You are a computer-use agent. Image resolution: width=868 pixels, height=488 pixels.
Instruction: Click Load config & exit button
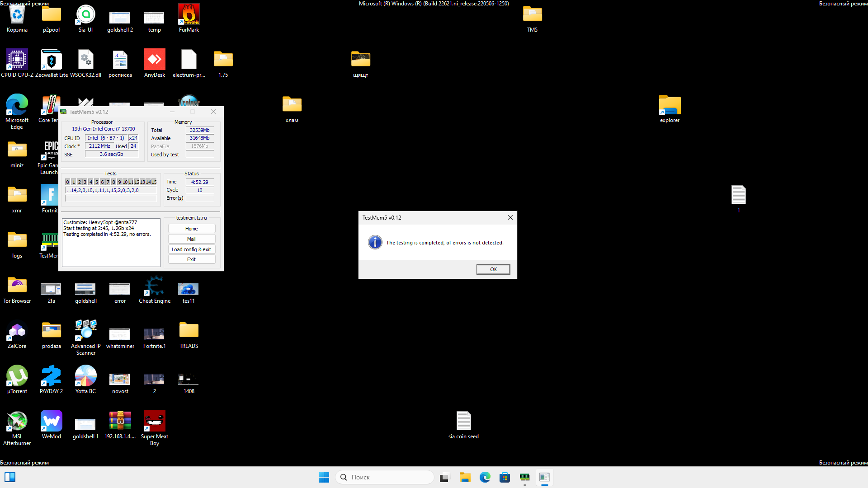(x=191, y=249)
